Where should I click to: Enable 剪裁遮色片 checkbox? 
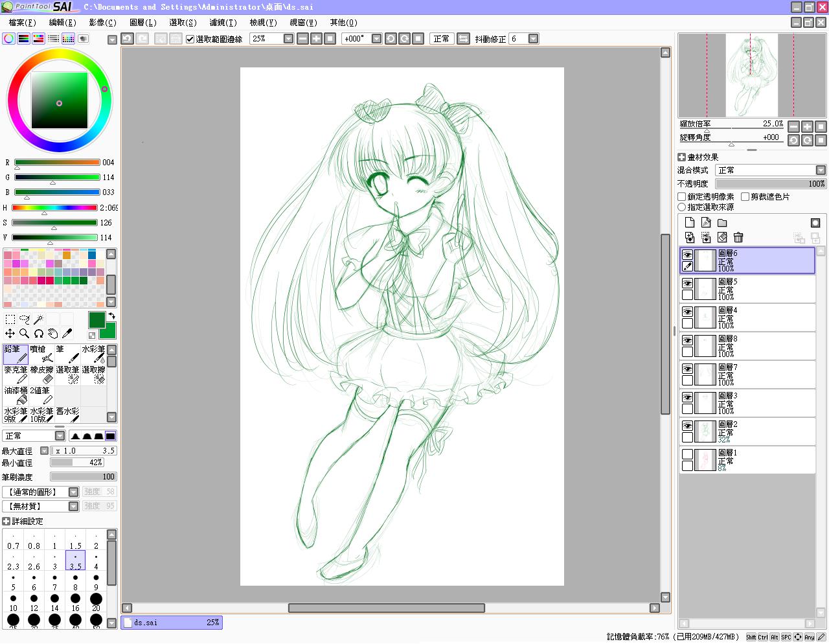745,197
